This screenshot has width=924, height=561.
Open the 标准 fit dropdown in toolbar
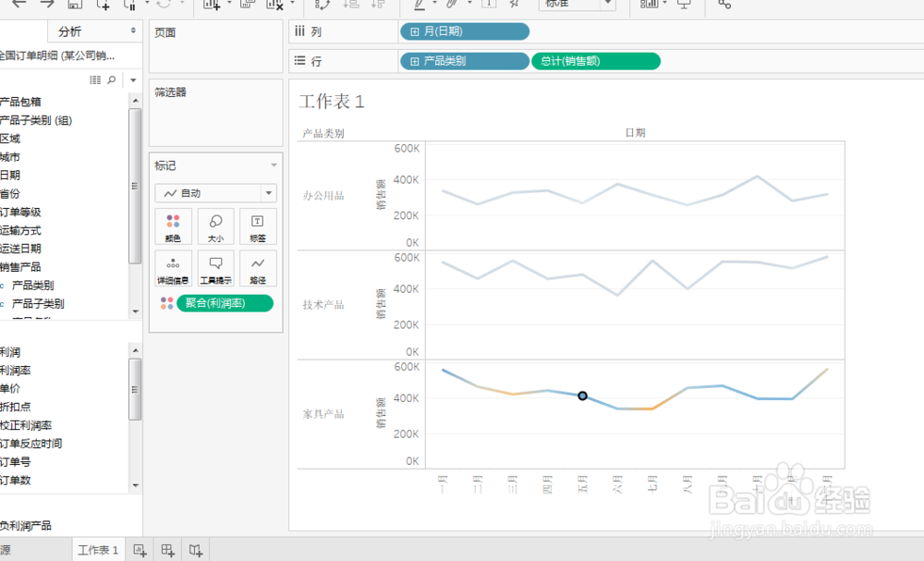pyautogui.click(x=577, y=4)
